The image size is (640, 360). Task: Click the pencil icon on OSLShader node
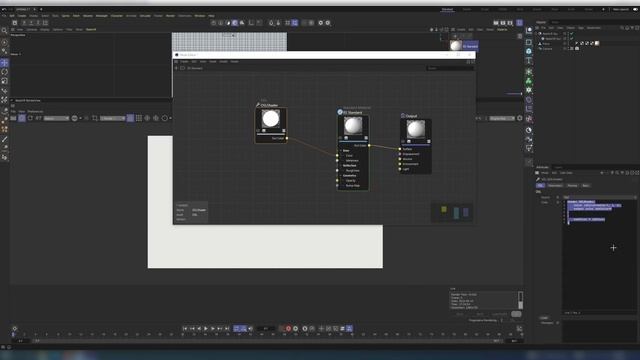click(258, 105)
